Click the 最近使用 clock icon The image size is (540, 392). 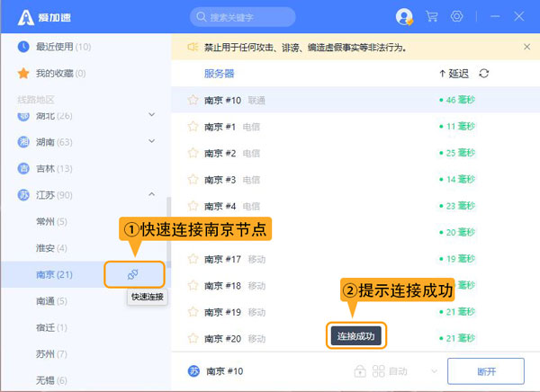tap(23, 47)
